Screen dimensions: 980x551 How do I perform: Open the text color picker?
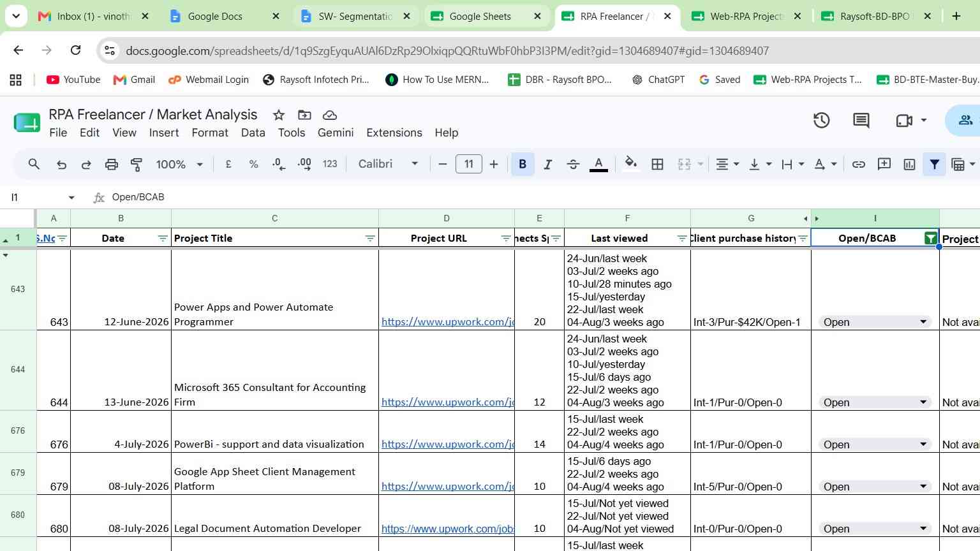click(598, 165)
